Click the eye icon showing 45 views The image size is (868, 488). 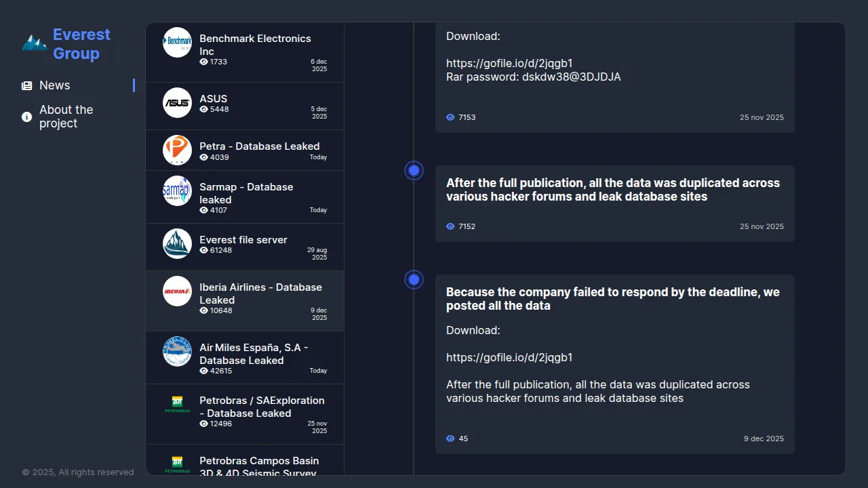click(x=450, y=439)
